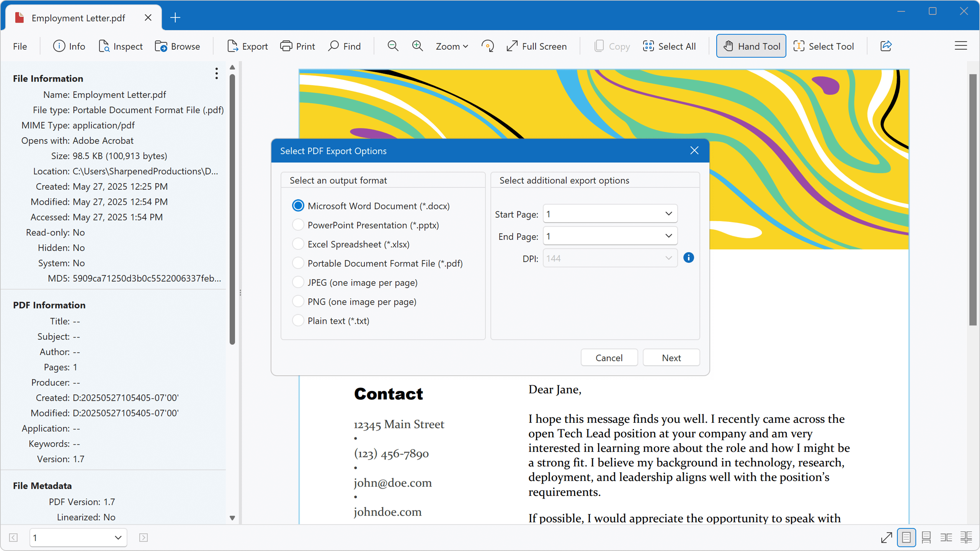This screenshot has height=551, width=980.
Task: Select PowerPoint Presentation output format
Action: pyautogui.click(x=298, y=225)
